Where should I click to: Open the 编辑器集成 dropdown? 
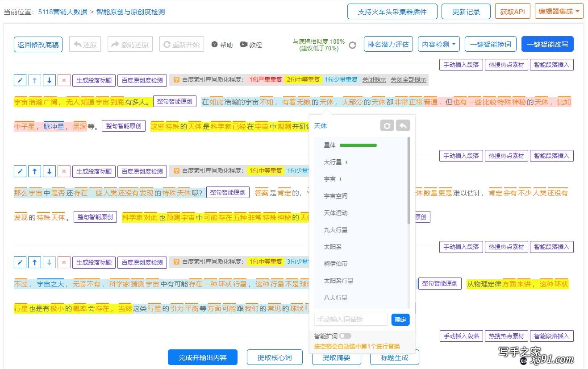coord(559,12)
